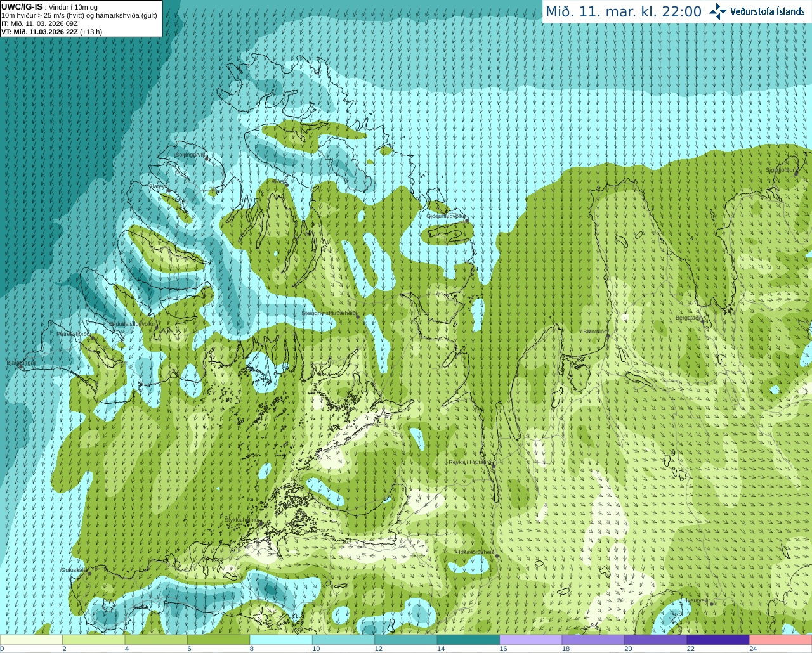
Task: Click the IT initial time line
Action: click(40, 23)
